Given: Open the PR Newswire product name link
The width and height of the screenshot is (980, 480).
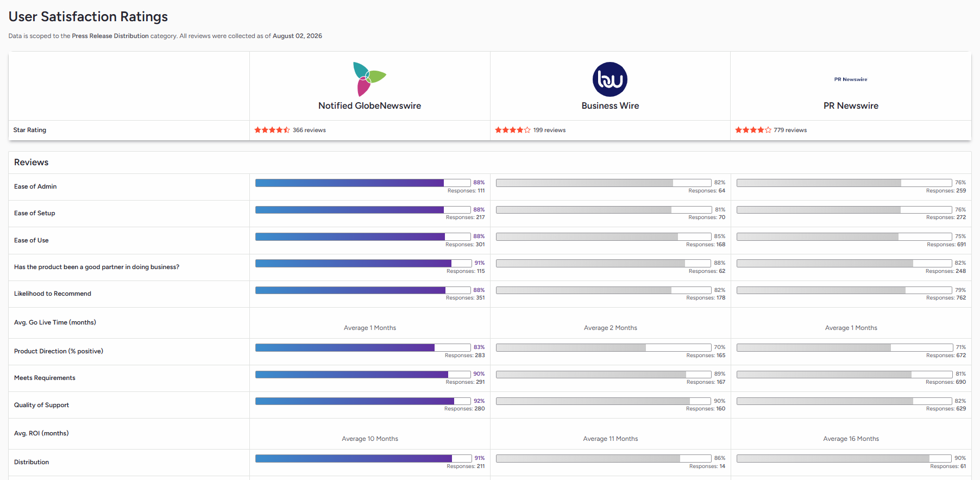Looking at the screenshot, I should pos(851,105).
